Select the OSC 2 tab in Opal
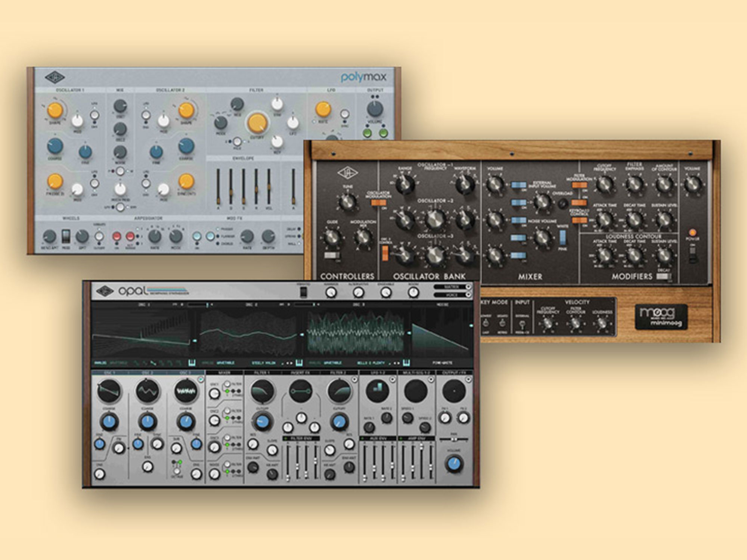Image resolution: width=747 pixels, height=560 pixels. pos(148,373)
